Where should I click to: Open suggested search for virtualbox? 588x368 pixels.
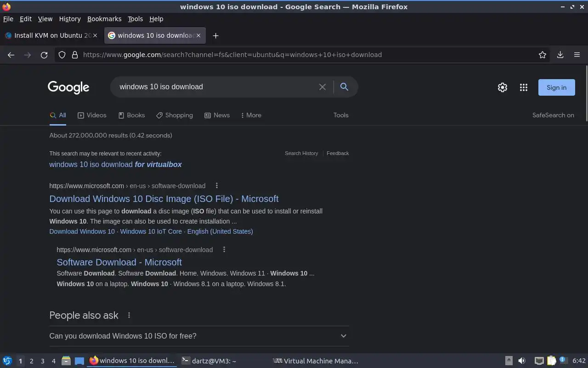coord(115,165)
